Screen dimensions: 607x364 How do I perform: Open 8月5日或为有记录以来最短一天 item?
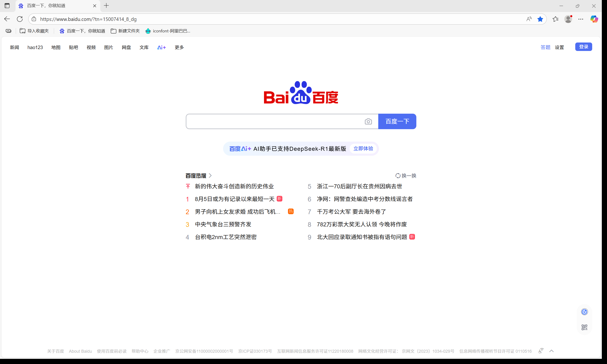coord(234,199)
